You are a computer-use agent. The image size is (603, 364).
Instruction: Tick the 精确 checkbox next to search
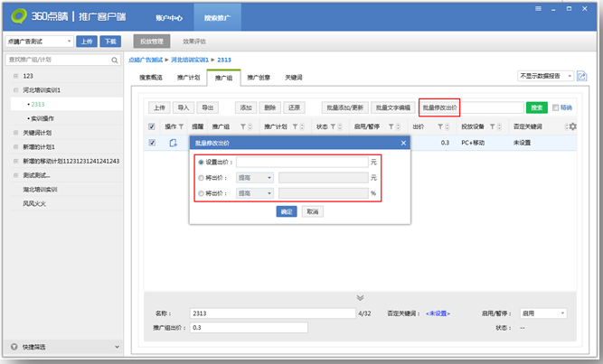click(555, 107)
